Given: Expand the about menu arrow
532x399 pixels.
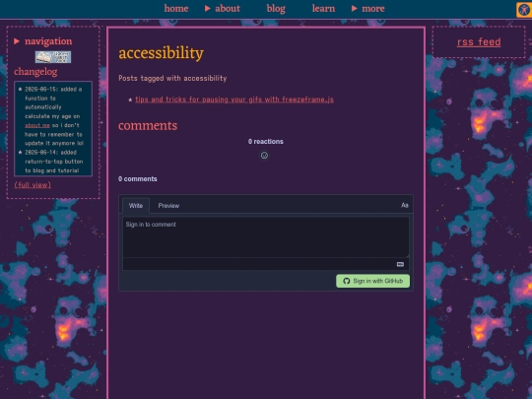Looking at the screenshot, I should 208,9.
